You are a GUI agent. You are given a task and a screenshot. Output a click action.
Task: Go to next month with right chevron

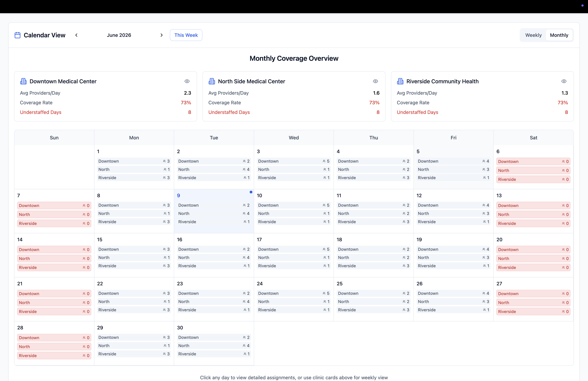point(162,35)
